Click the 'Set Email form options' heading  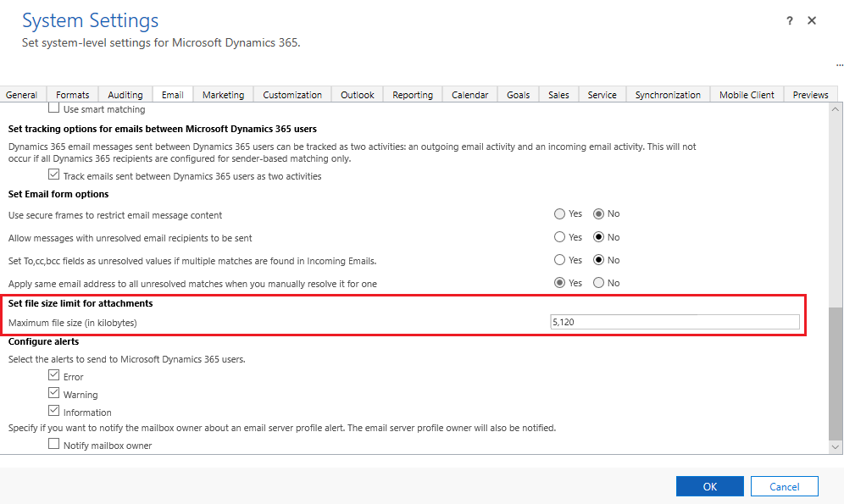point(58,194)
